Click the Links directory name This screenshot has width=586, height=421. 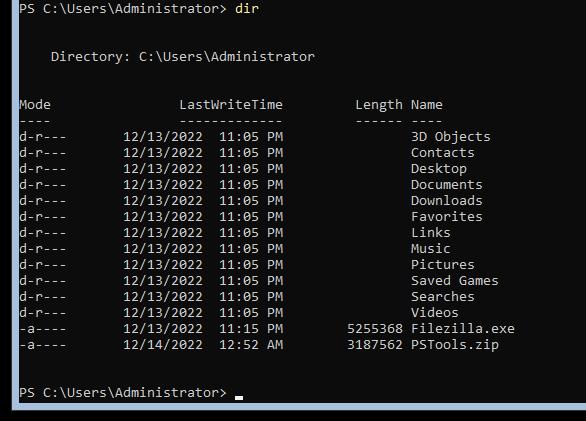(x=431, y=233)
